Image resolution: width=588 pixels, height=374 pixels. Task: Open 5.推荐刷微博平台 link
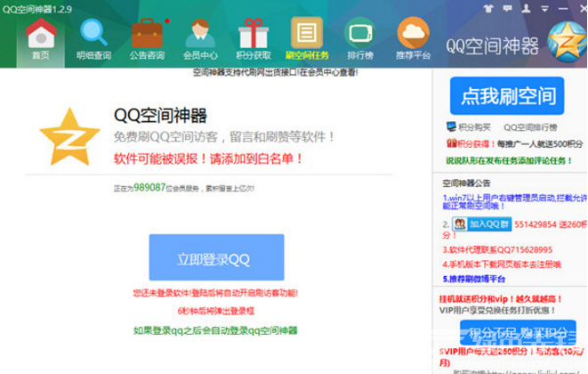[x=474, y=279]
